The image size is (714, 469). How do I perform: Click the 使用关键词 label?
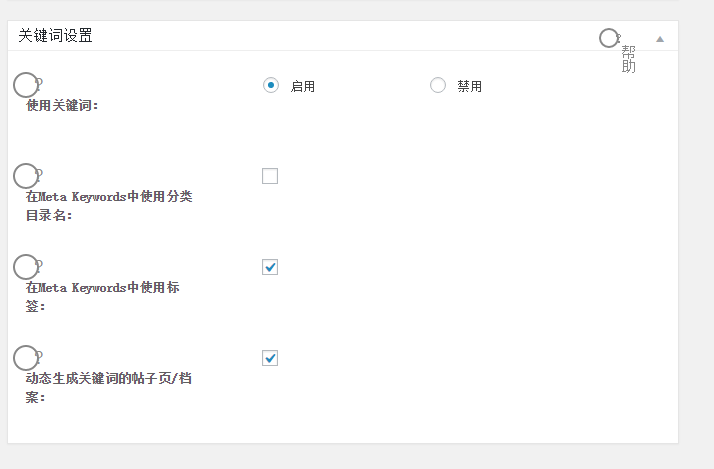point(62,105)
